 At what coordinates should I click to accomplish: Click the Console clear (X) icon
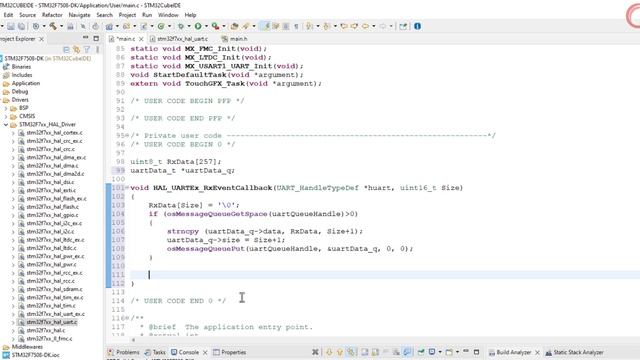pyautogui.click(x=315, y=352)
